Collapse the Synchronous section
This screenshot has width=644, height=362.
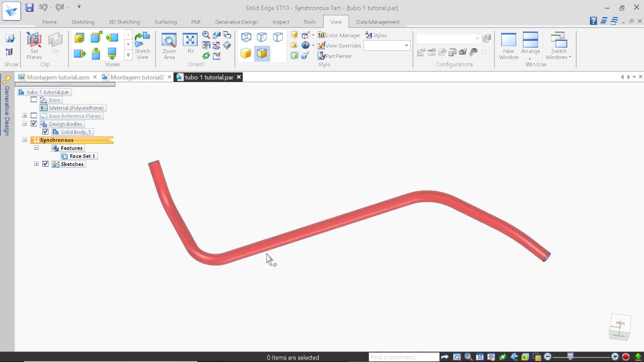click(25, 140)
